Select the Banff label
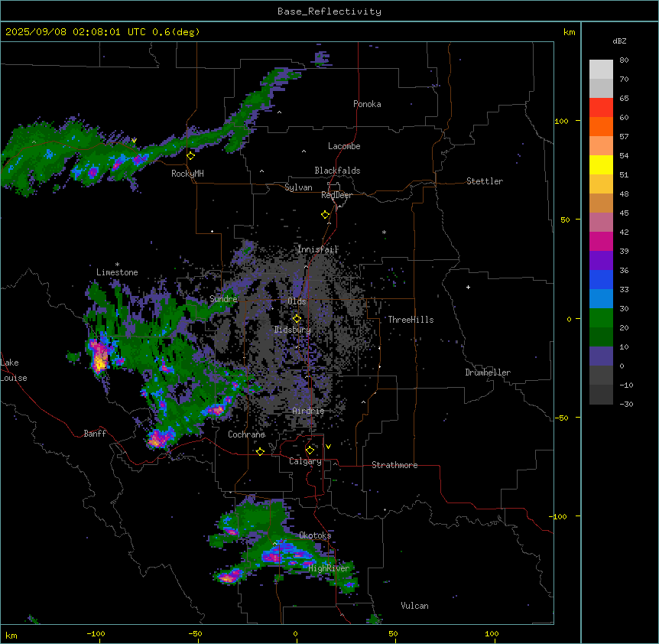Viewport: 659px width, 644px height. pyautogui.click(x=95, y=434)
